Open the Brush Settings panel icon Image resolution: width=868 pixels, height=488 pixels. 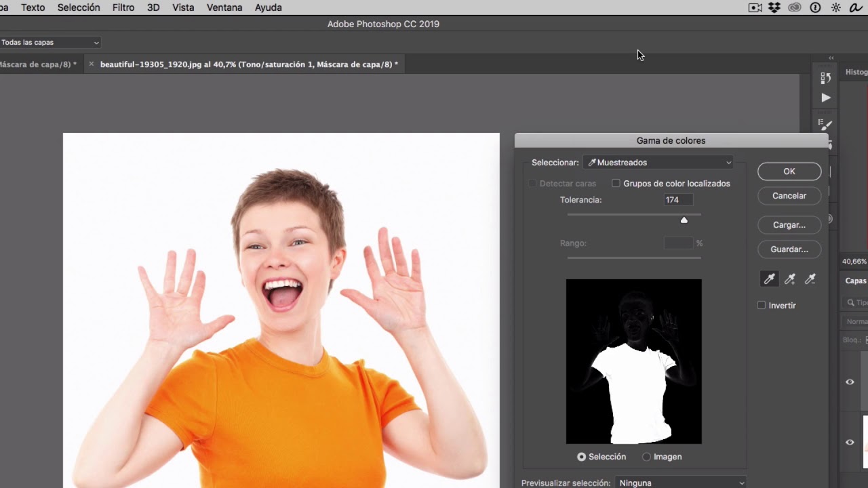825,125
